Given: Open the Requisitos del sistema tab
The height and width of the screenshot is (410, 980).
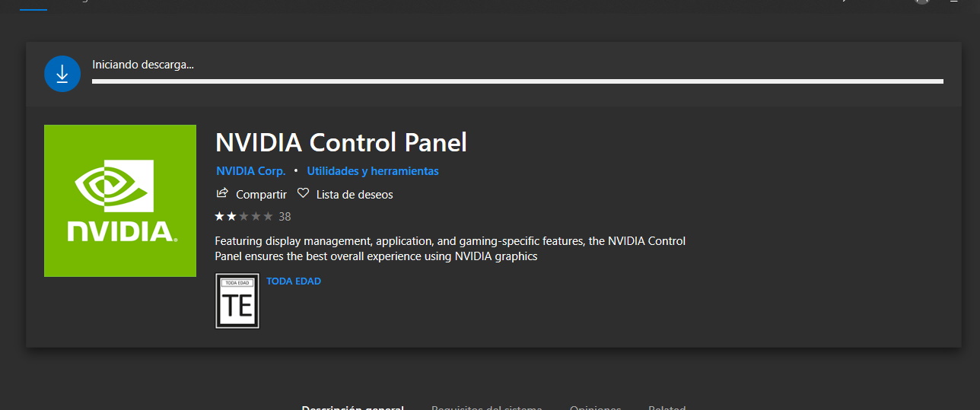Looking at the screenshot, I should tap(486, 407).
